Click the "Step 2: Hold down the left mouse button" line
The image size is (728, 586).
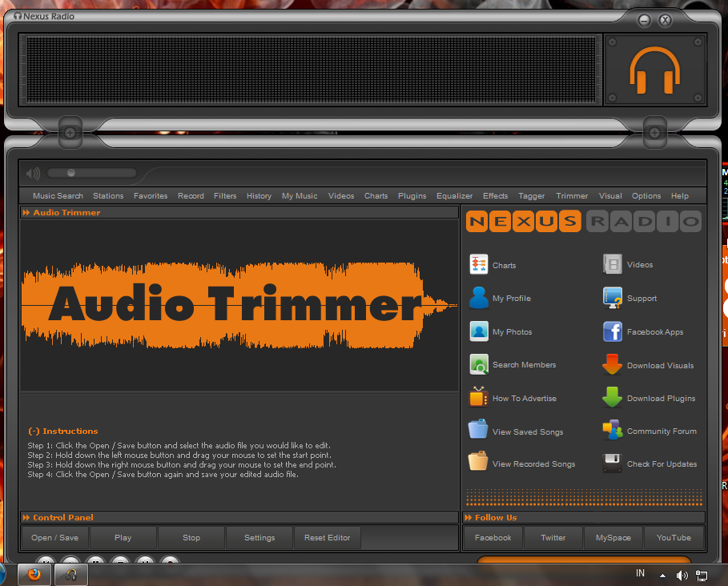point(179,456)
